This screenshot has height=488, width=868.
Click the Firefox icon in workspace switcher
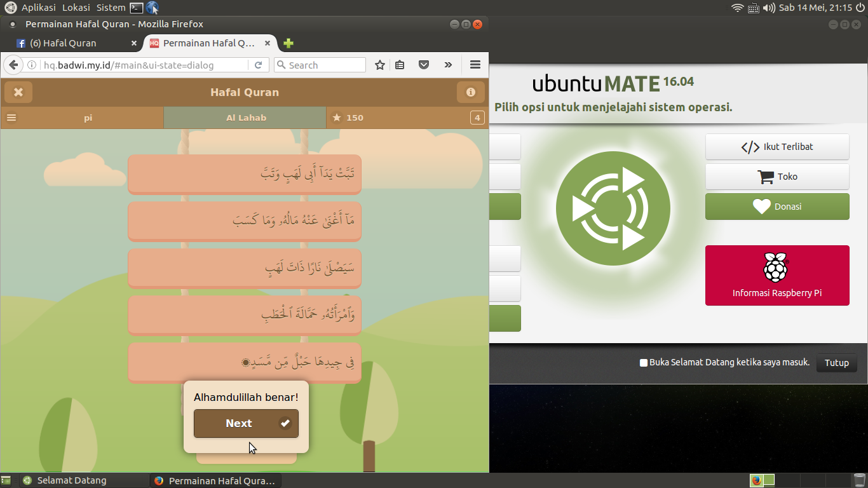click(756, 480)
